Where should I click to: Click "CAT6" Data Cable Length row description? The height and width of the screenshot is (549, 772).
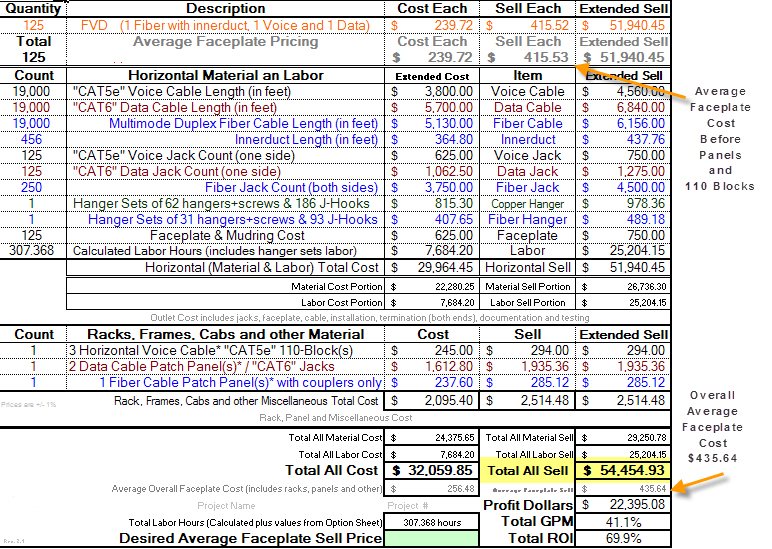(x=225, y=107)
